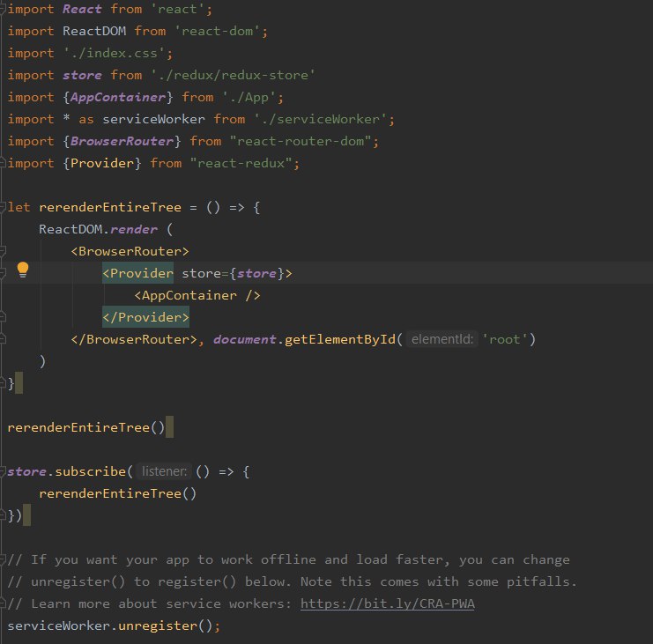This screenshot has height=644, width=653.
Task: Click the highlighted caret after function closing brace
Action: click(x=19, y=383)
